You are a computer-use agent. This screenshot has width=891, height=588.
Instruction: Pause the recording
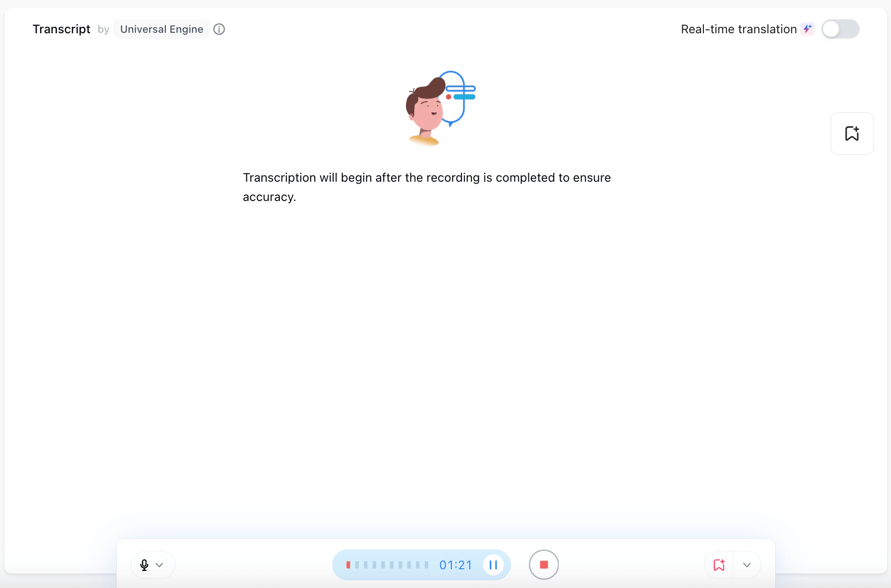pos(493,565)
